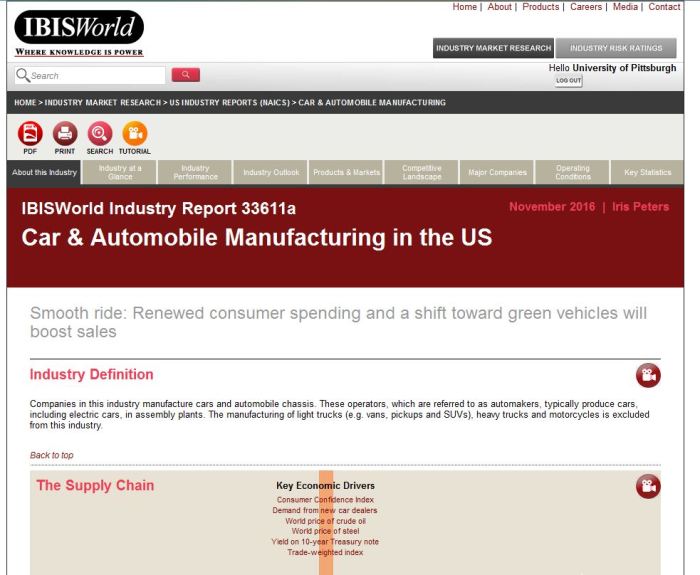
Task: Play The Supply Chain video icon
Action: click(x=648, y=486)
